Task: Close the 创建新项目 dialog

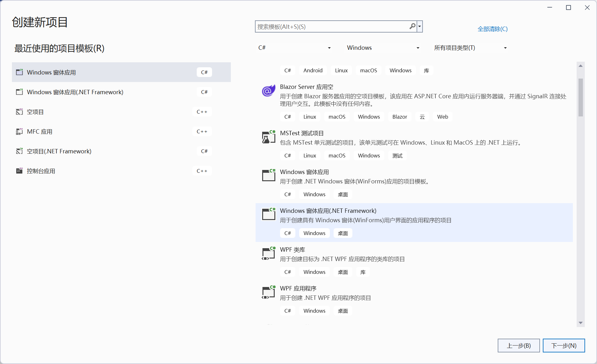Action: (587, 8)
